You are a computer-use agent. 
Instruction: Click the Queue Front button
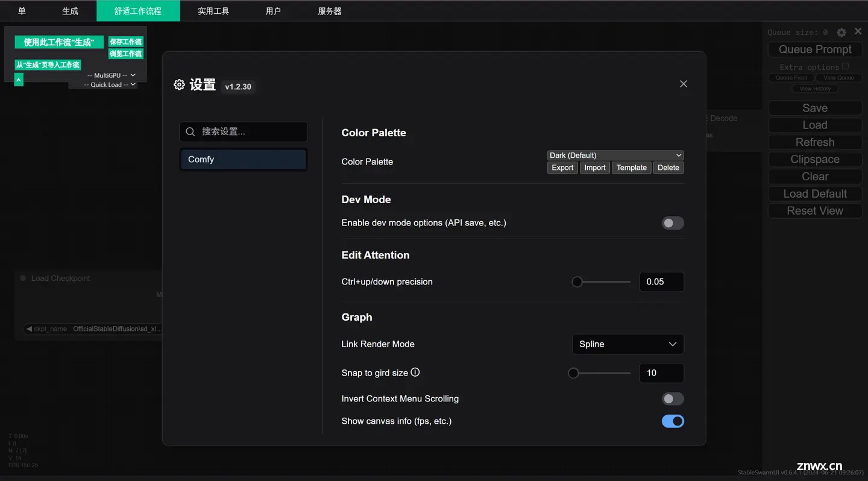coord(791,78)
